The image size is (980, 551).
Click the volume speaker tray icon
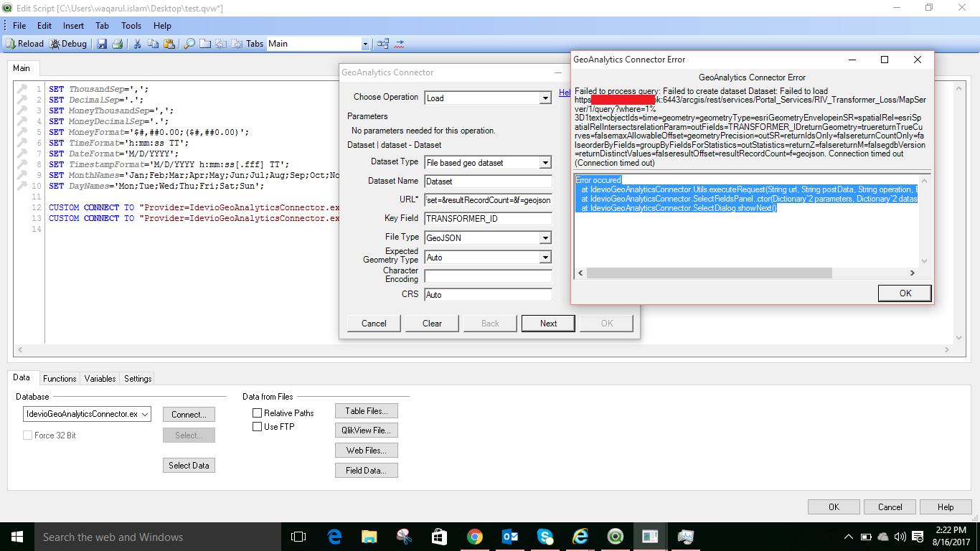click(x=900, y=537)
